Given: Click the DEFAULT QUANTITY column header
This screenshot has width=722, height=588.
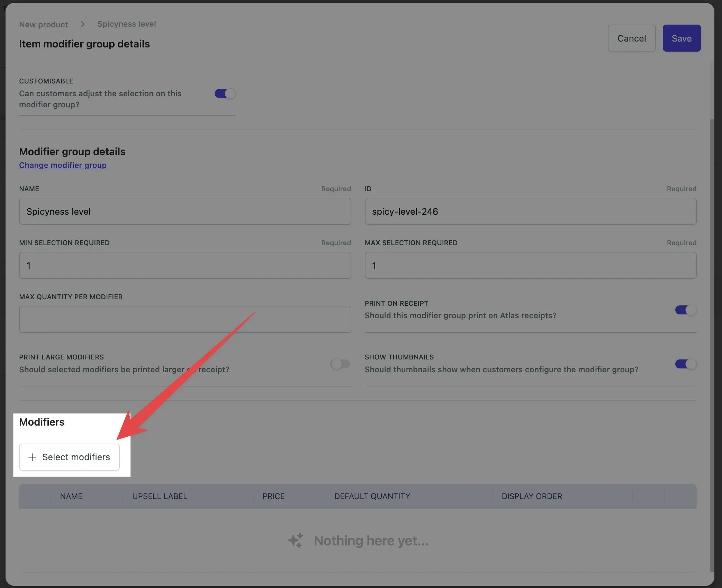Looking at the screenshot, I should click(372, 496).
